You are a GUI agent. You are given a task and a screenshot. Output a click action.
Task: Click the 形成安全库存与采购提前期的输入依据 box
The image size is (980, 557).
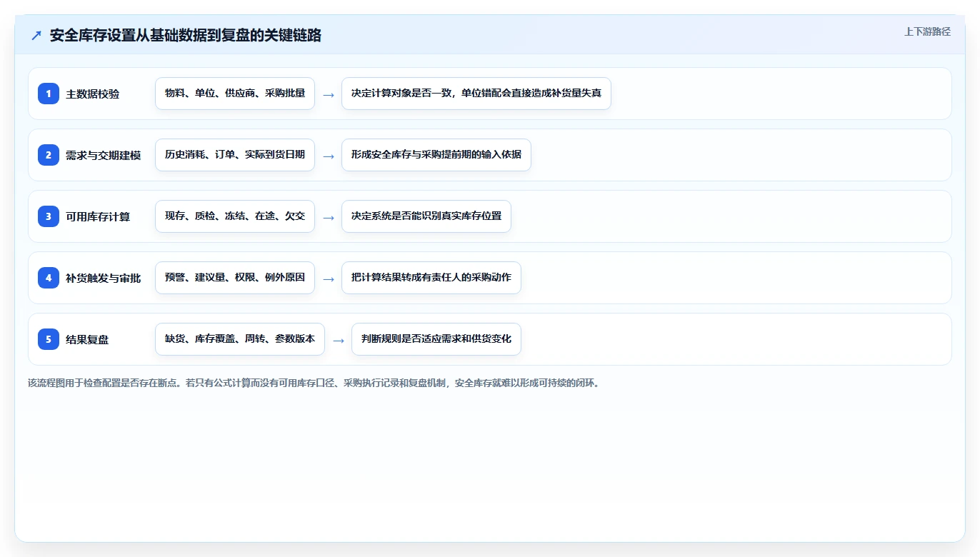click(x=436, y=155)
